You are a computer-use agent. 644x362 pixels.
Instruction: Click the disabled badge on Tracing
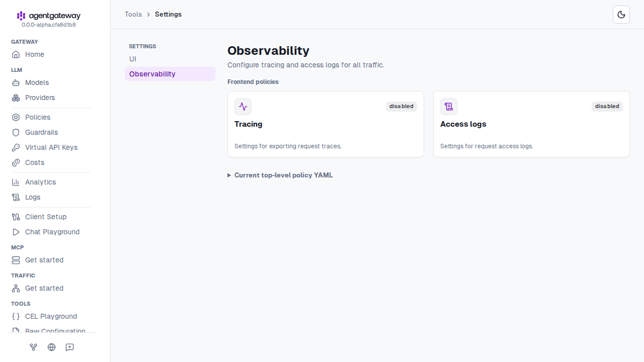401,106
